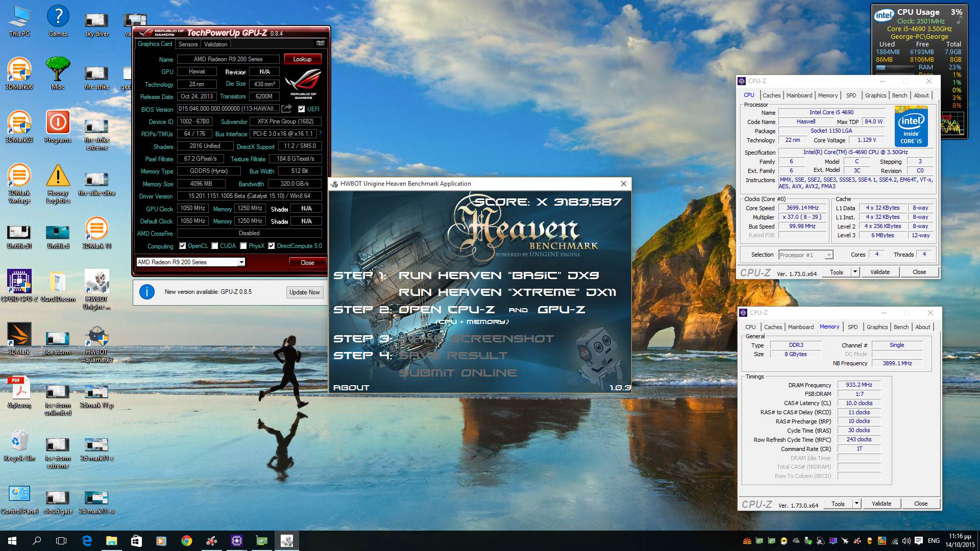Open SPD tab in lower CPU-Z window

(x=852, y=327)
